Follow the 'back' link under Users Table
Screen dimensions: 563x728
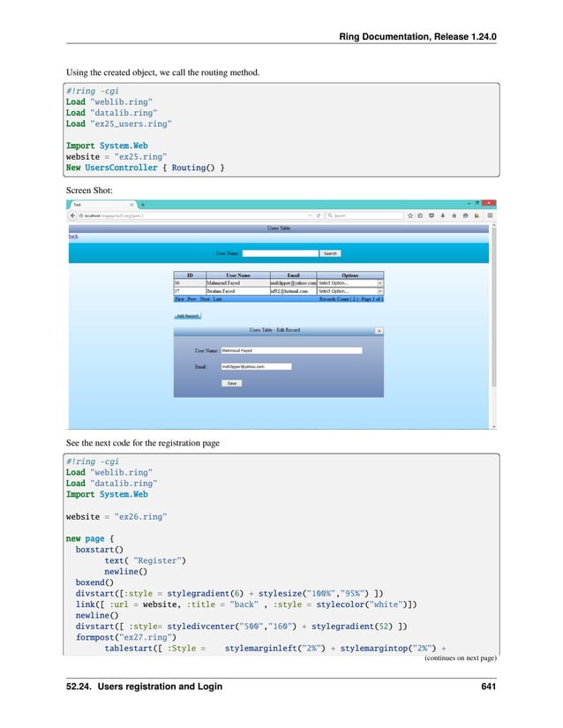click(x=73, y=236)
